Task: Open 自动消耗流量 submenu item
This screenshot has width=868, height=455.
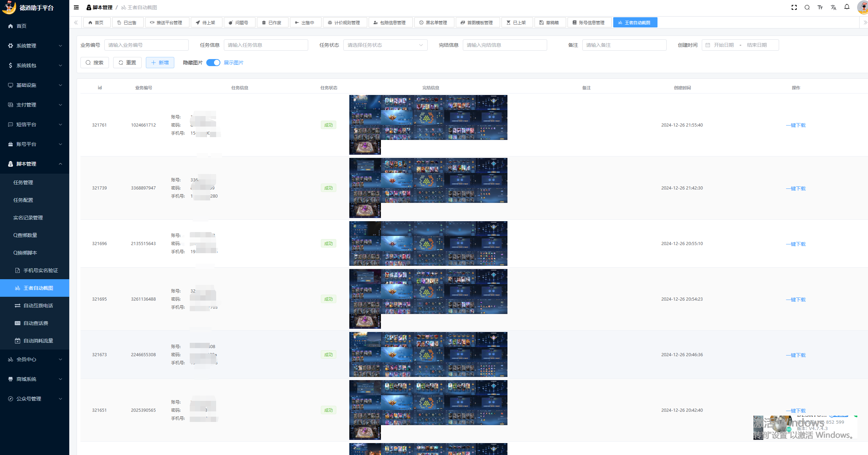Action: [34, 341]
